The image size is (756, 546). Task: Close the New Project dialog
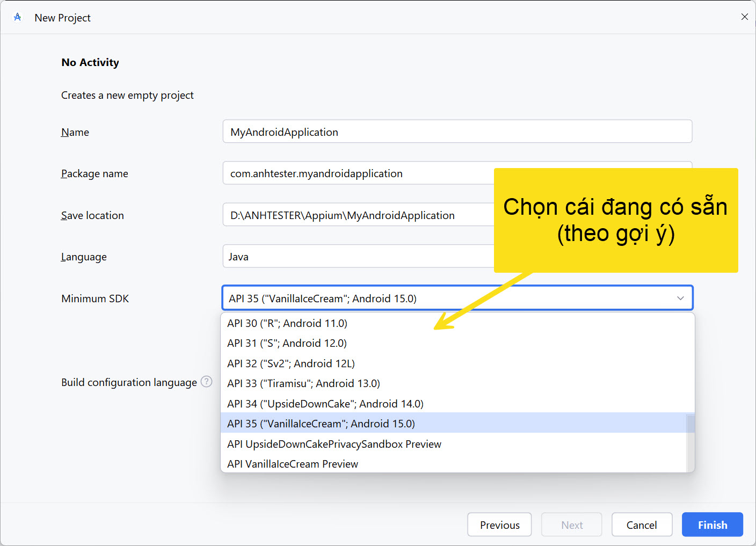click(x=744, y=17)
